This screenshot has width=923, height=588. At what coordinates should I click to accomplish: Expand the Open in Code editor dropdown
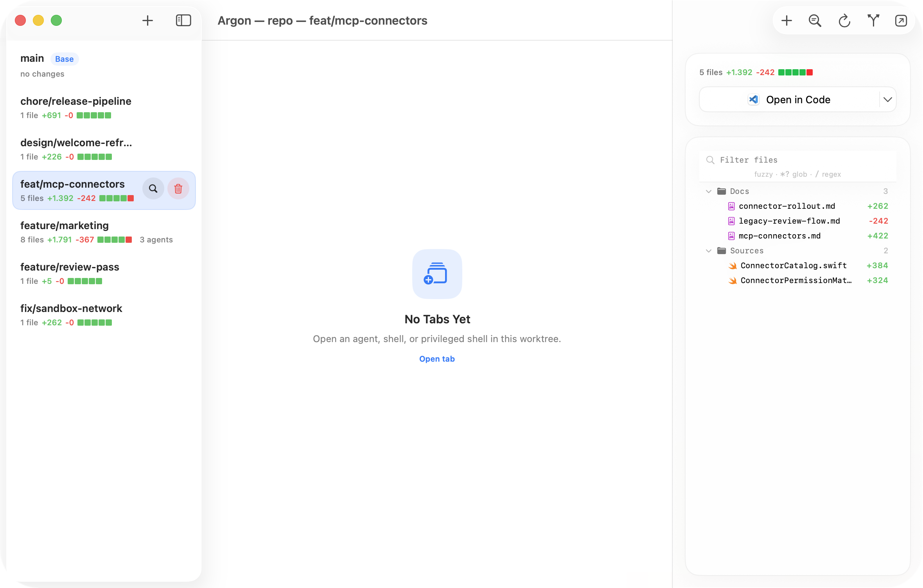(887, 99)
